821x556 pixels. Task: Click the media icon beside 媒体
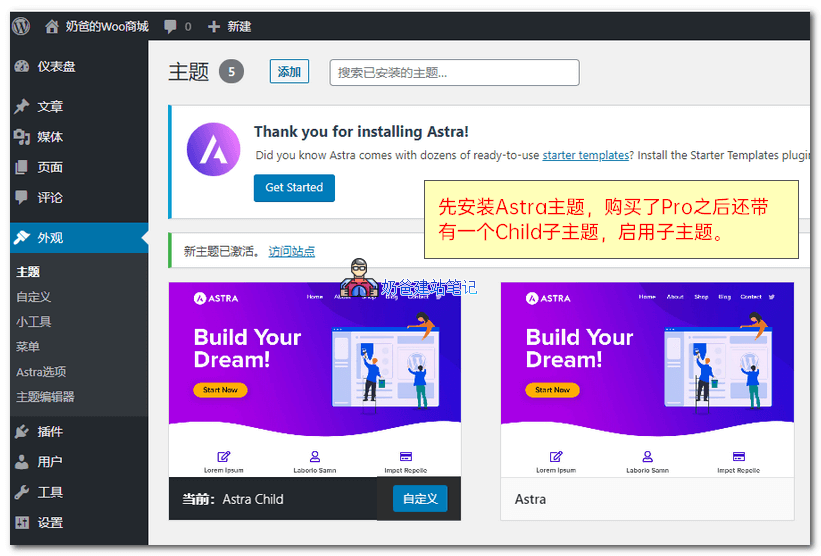pyautogui.click(x=22, y=137)
